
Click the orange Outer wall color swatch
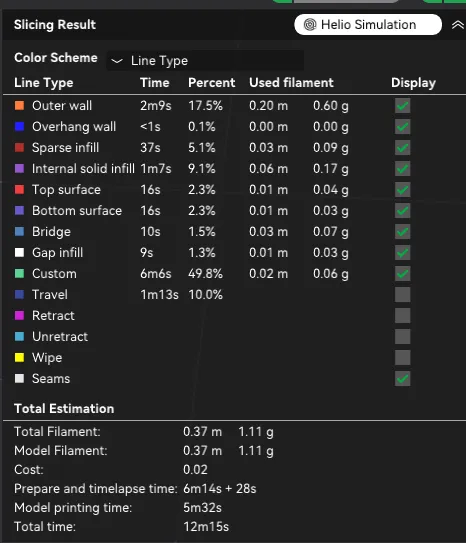coord(19,105)
